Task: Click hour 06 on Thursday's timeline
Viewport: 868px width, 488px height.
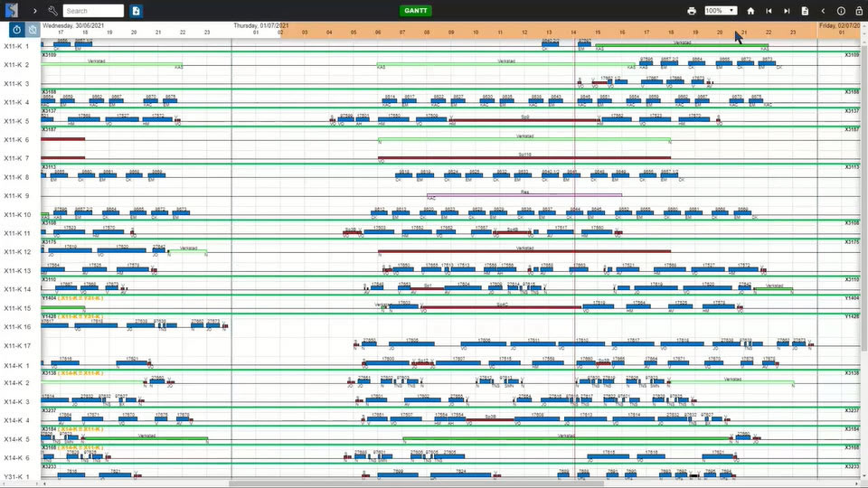Action: pyautogui.click(x=378, y=33)
